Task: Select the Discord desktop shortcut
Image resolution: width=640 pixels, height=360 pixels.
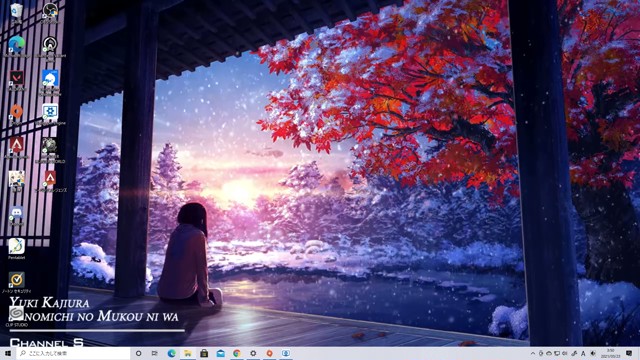Action: coord(16,215)
